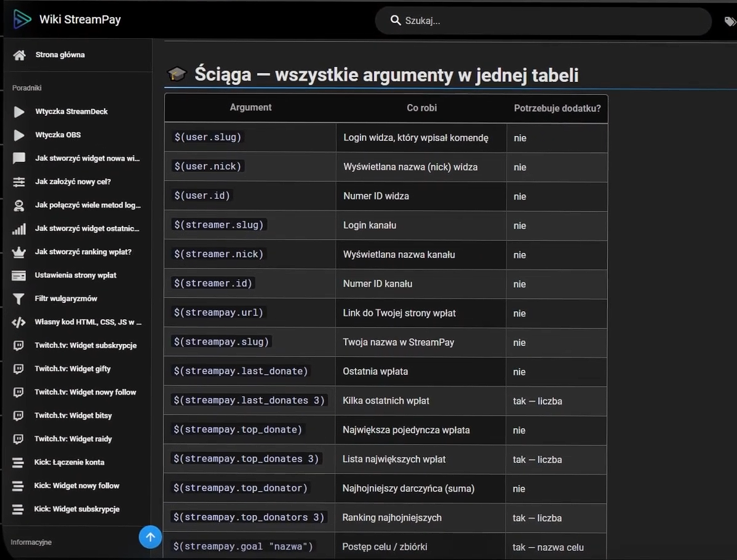Select the $(streampay.last_donates 3) code cell
737x560 pixels.
[x=249, y=400]
